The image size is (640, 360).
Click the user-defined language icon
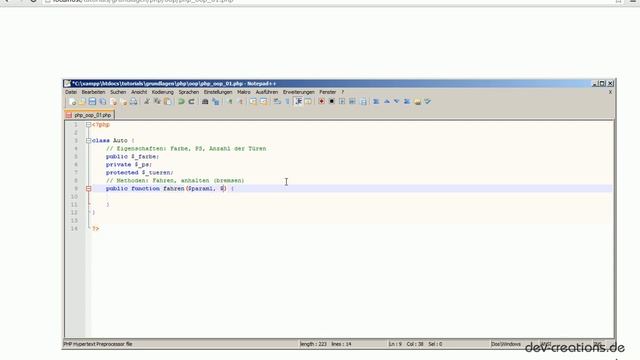pos(308,102)
